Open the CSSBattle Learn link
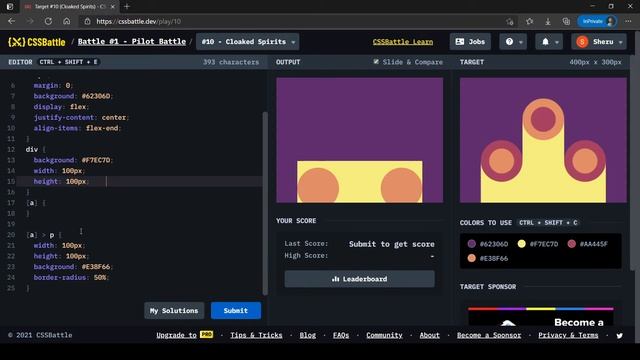The height and width of the screenshot is (360, 640). (x=403, y=42)
